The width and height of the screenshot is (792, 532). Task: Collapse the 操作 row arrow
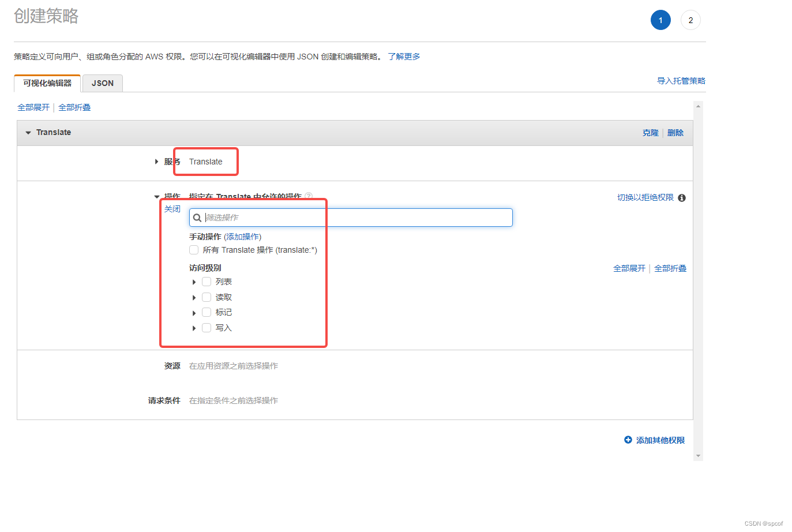click(156, 197)
